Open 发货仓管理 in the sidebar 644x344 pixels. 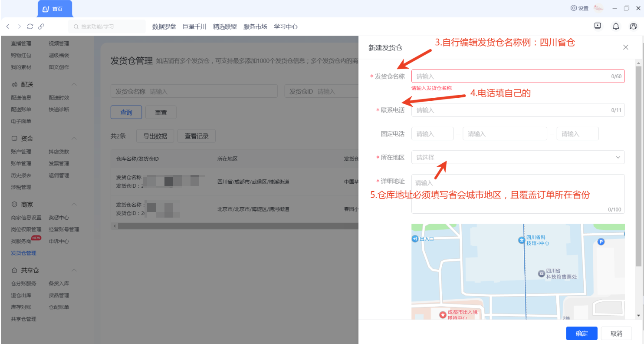[23, 253]
